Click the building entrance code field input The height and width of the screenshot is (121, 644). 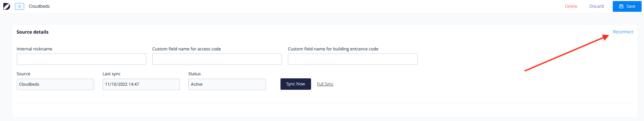click(353, 59)
